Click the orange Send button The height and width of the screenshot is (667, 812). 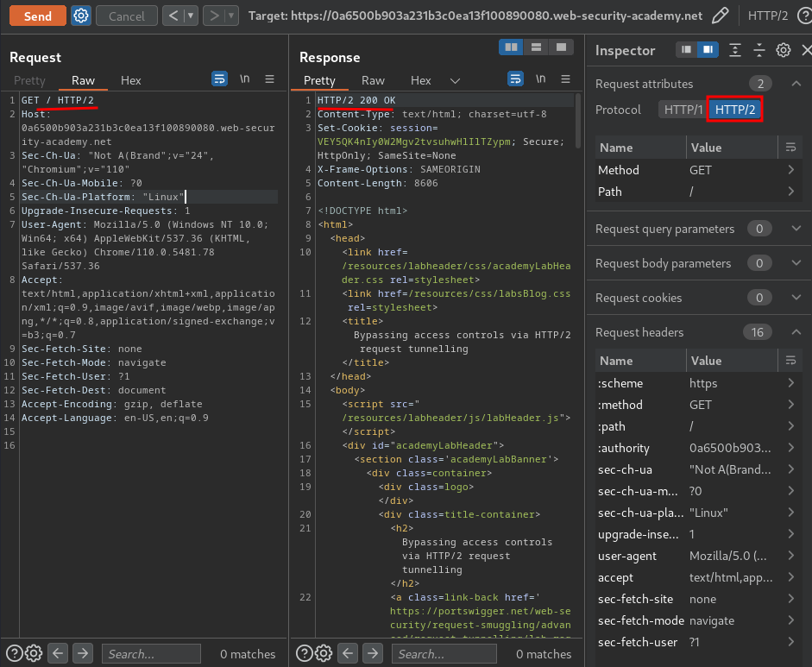[38, 16]
